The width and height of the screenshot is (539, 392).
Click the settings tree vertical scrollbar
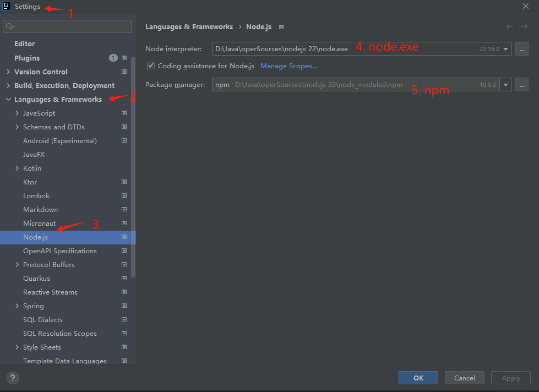133,167
